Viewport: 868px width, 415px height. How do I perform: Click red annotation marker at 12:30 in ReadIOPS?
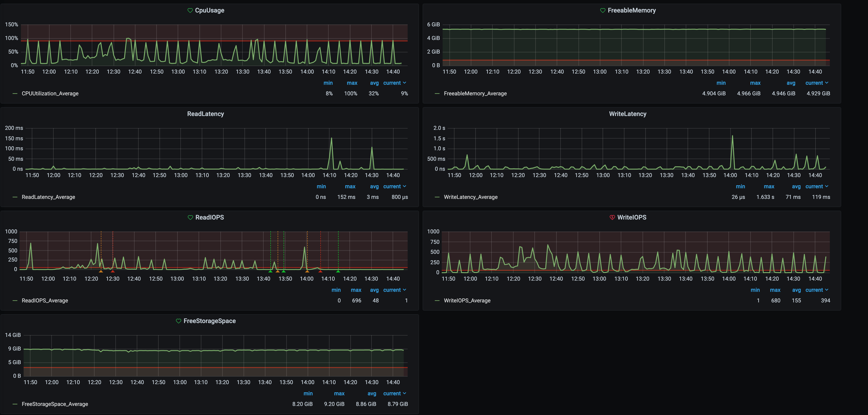point(112,271)
